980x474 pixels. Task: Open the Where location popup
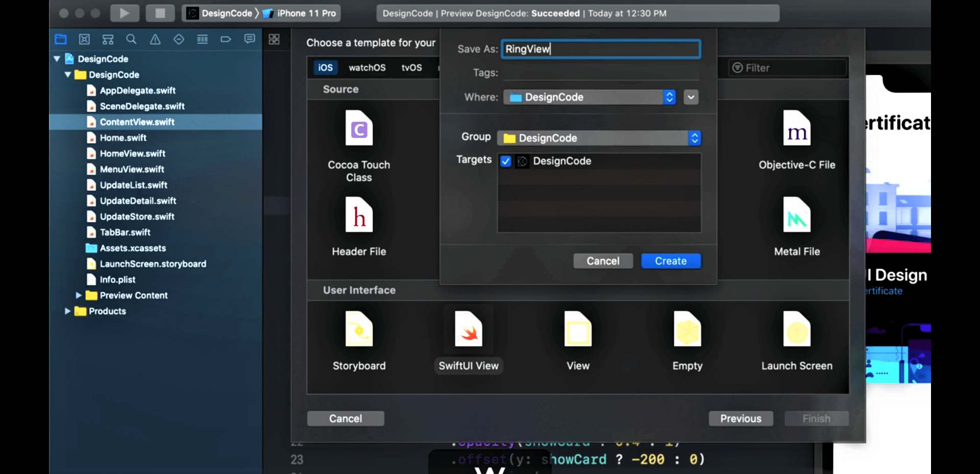(x=590, y=97)
